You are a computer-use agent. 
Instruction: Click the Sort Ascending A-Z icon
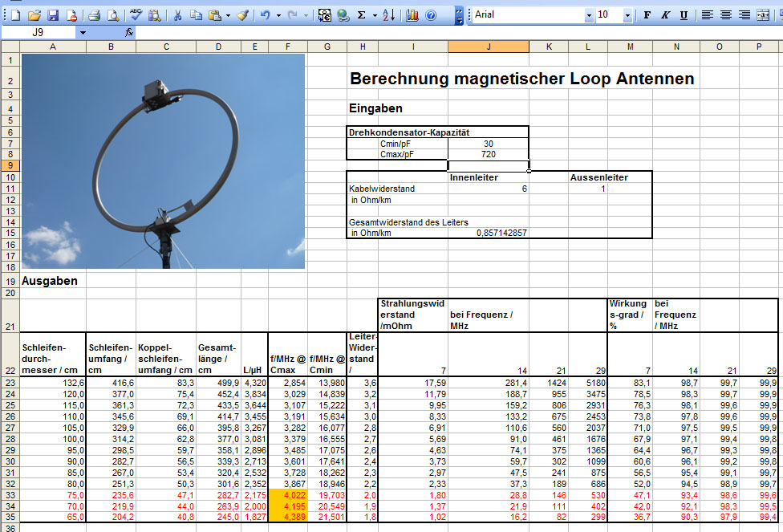[x=388, y=15]
